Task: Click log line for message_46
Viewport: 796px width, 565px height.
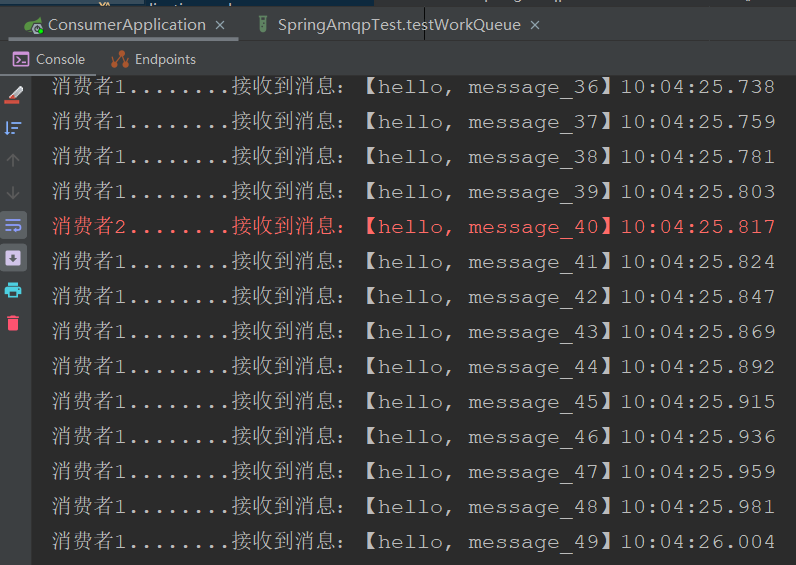Action: coord(413,437)
